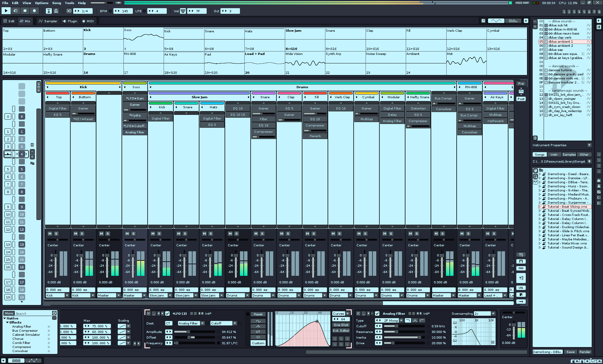Mute the Bass track in the mixer
This screenshot has height=364, width=603.
pyautogui.click(x=127, y=234)
